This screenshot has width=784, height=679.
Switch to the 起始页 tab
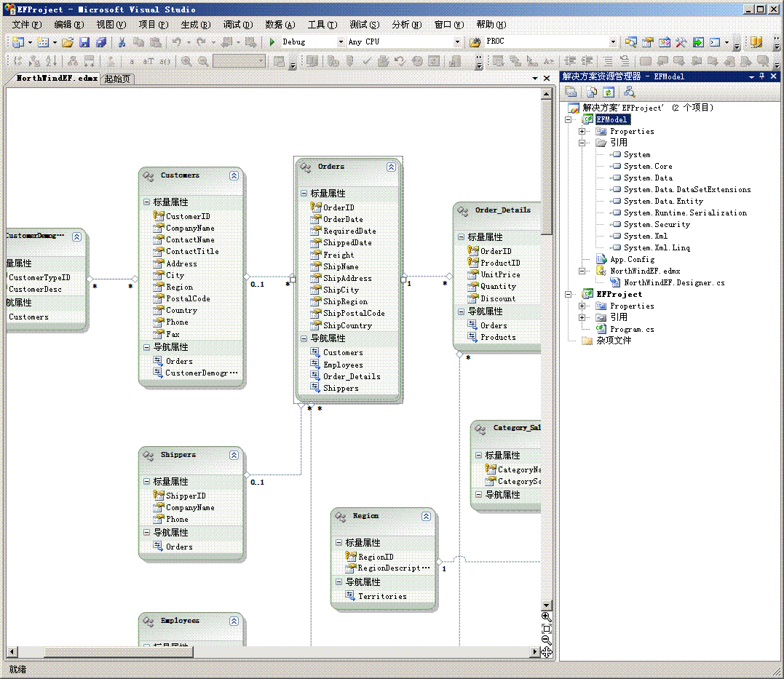pos(116,78)
